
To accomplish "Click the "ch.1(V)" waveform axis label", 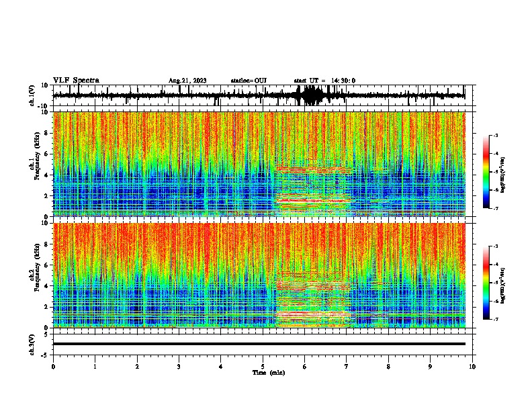I will click(32, 95).
